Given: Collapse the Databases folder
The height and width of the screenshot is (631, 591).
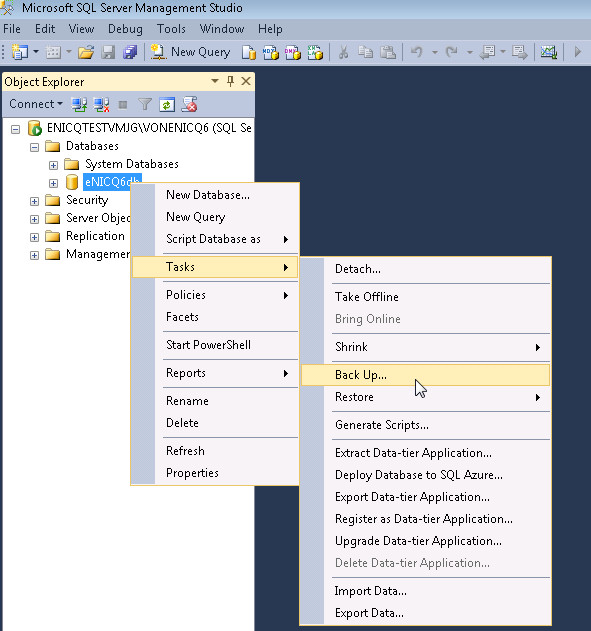Looking at the screenshot, I should tap(34, 147).
